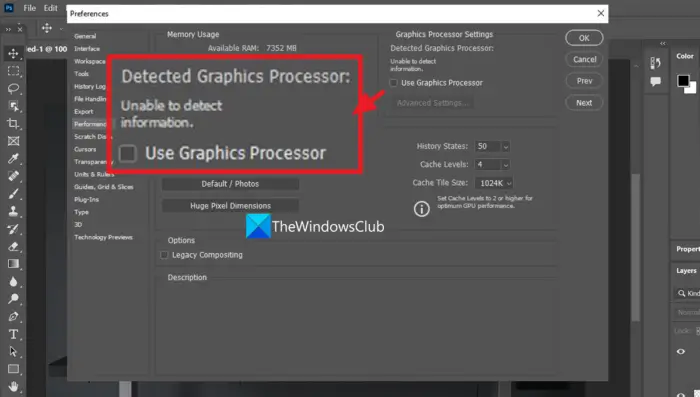Select the Lasso tool
The width and height of the screenshot is (700, 397).
[x=13, y=88]
